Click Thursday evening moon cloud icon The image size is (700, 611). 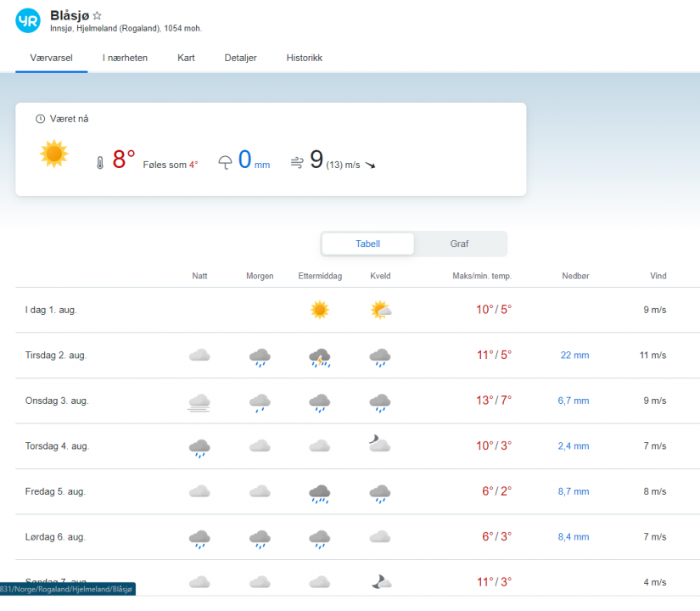379,445
